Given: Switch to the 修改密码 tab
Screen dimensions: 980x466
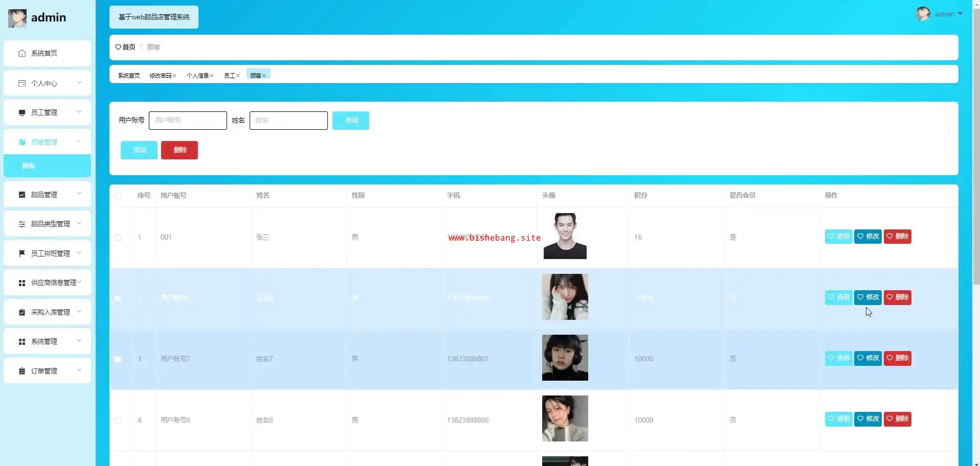Looking at the screenshot, I should click(161, 76).
